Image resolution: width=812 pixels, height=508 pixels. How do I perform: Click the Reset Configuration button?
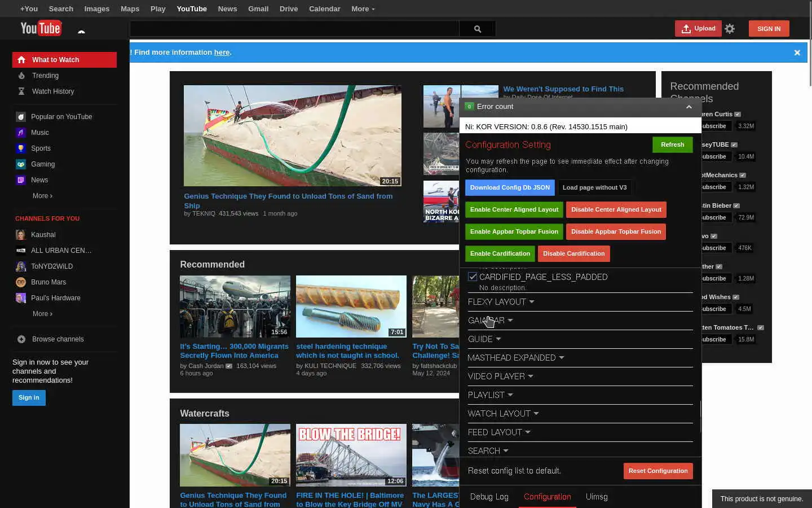[x=658, y=471]
